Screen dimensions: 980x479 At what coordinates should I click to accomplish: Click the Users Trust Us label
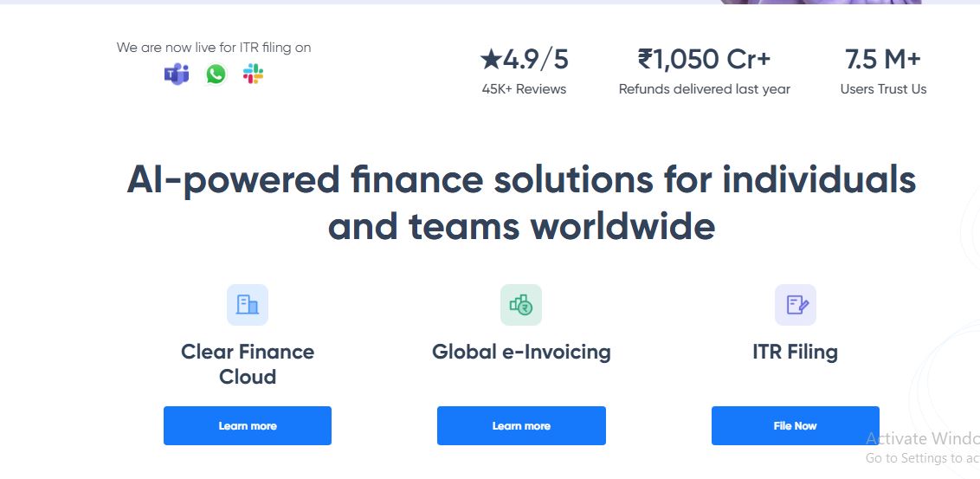[x=883, y=88]
